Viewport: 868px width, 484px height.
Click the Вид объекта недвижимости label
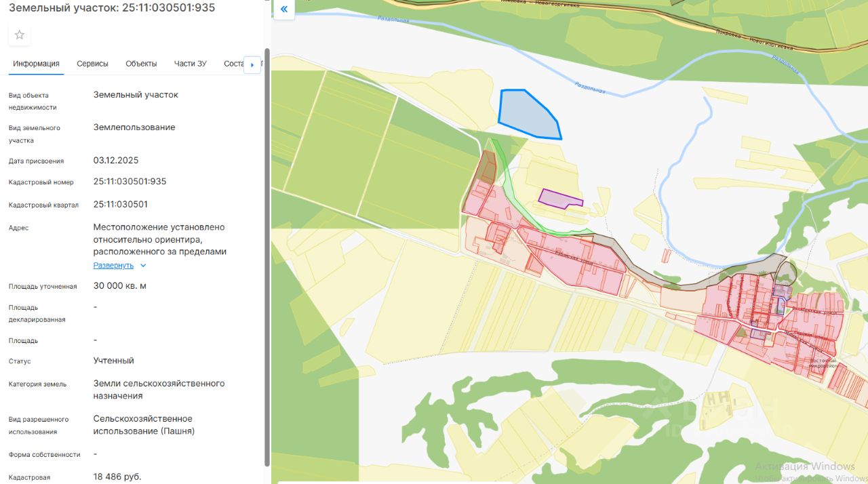(33, 102)
